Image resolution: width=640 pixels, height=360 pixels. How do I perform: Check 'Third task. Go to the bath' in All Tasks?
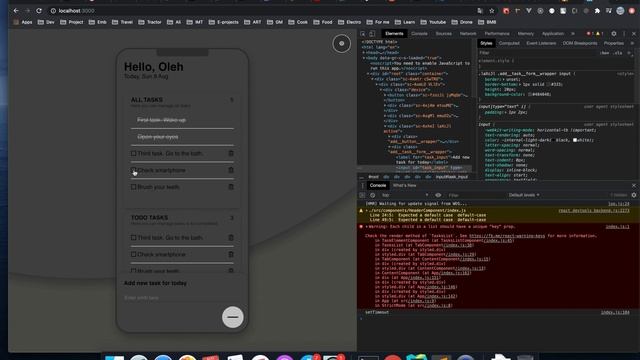133,153
